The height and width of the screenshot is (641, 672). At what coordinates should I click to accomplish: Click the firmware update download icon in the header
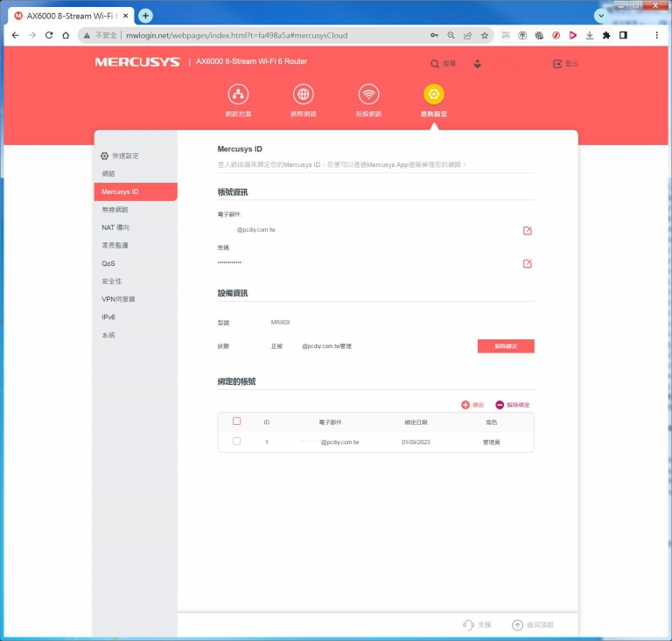[x=478, y=64]
